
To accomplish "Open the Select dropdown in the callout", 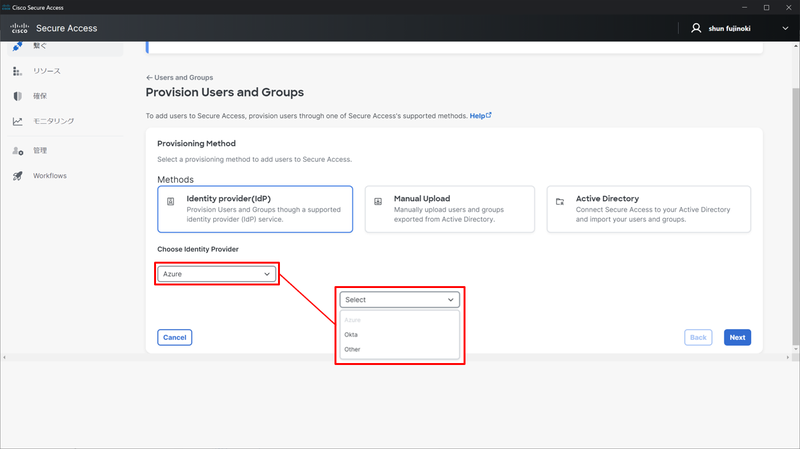I will 399,300.
